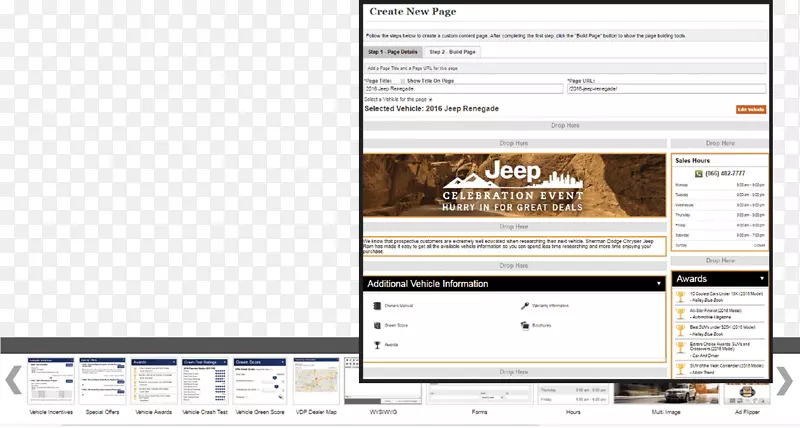Image resolution: width=800 pixels, height=428 pixels.
Task: Click inside the Page URL field
Action: 666,89
